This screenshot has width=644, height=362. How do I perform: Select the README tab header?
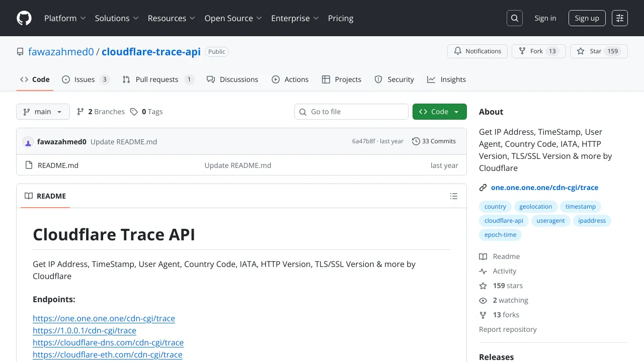[45, 196]
